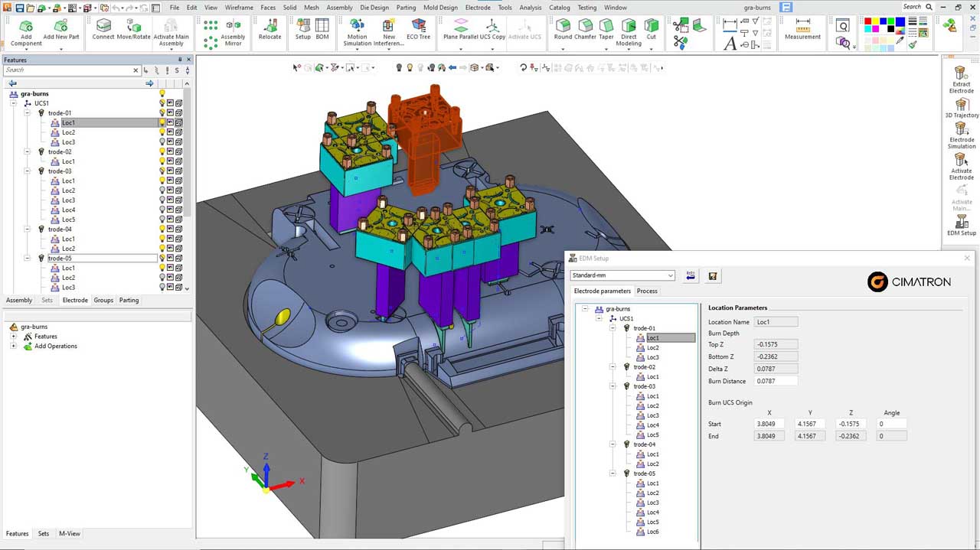Click the 3D Trajectory icon
Image resolution: width=980 pixels, height=550 pixels.
(x=962, y=108)
